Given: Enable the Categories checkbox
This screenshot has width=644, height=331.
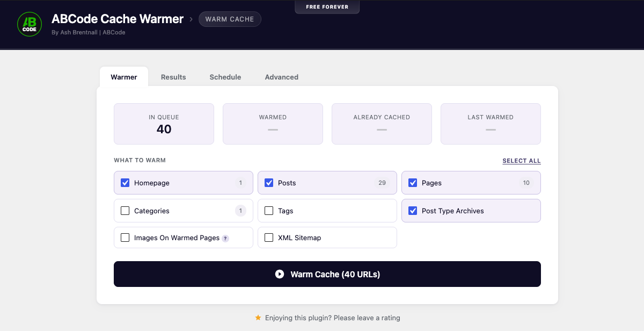Looking at the screenshot, I should click(125, 211).
